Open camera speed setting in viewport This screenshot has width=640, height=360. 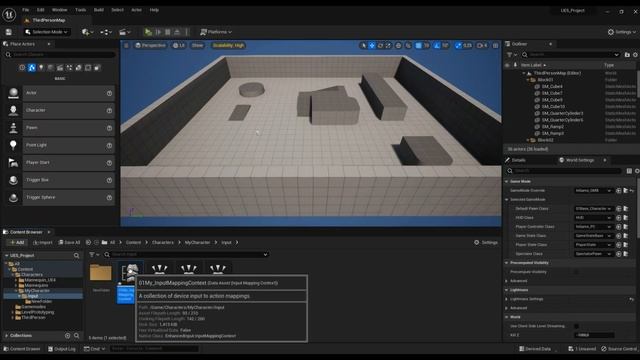point(482,45)
